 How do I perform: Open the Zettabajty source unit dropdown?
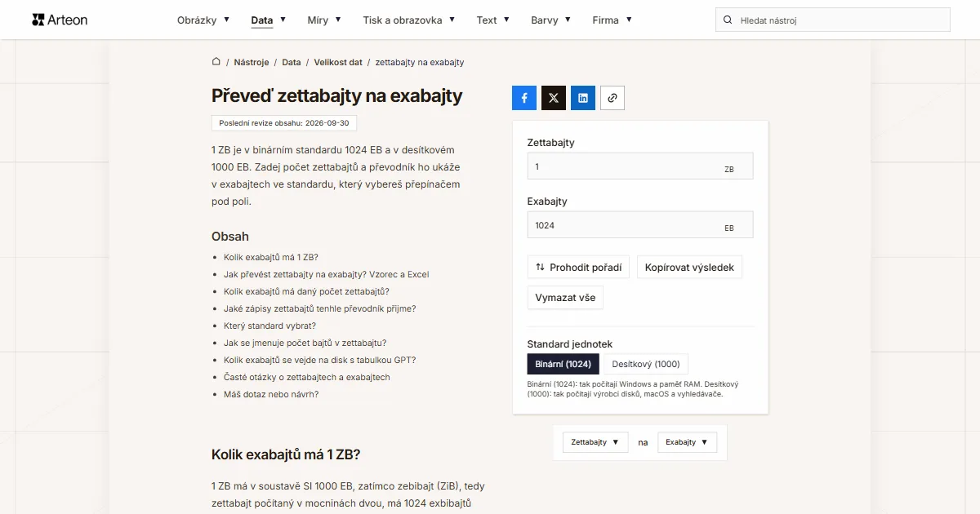pyautogui.click(x=595, y=442)
